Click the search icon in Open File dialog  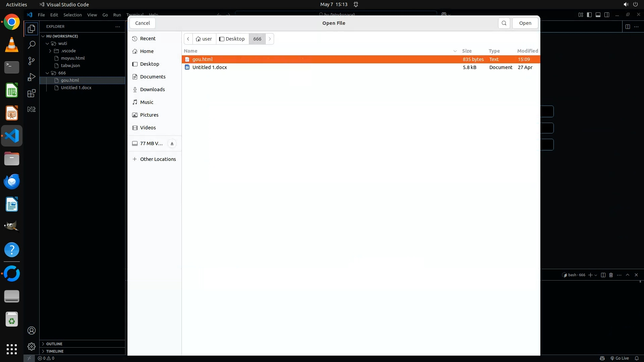coord(504,23)
